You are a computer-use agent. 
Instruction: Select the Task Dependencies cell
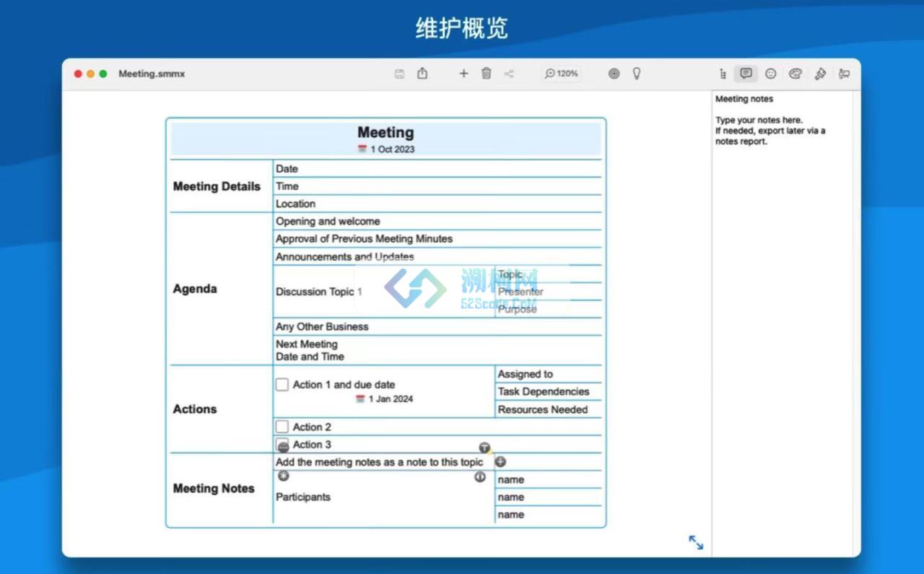coord(549,391)
